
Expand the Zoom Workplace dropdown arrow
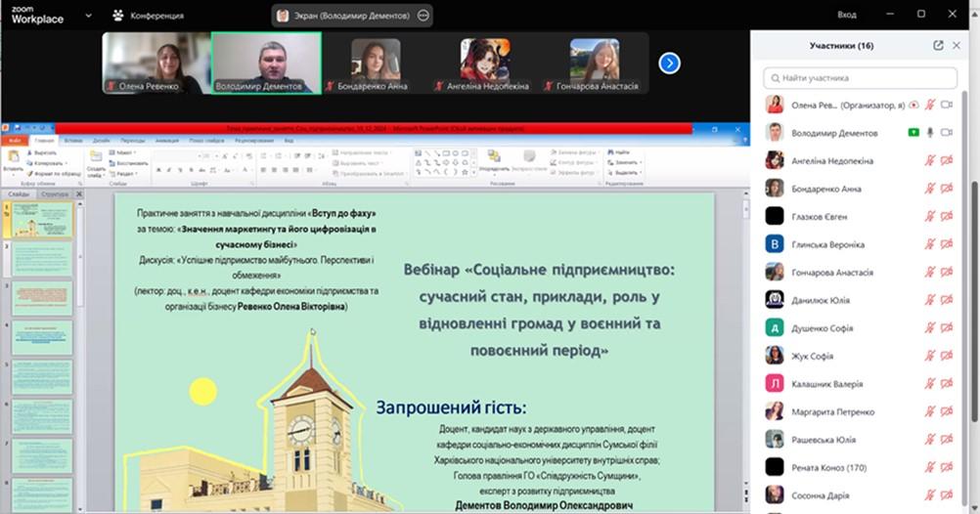(88, 16)
